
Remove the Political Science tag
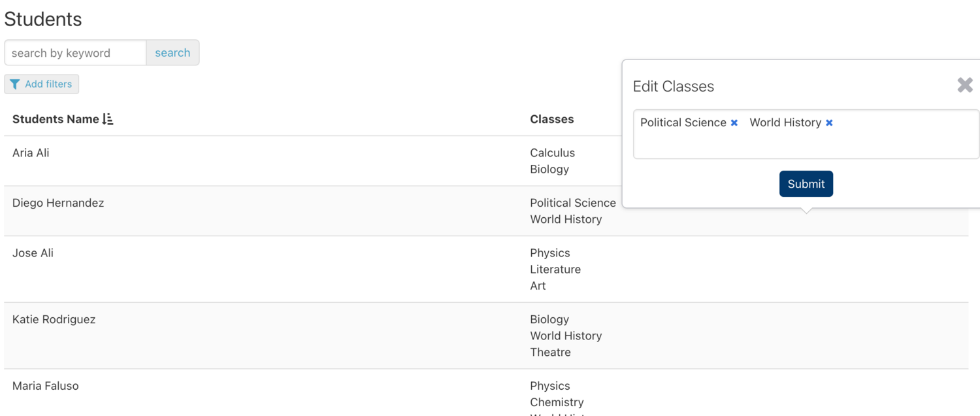[734, 123]
